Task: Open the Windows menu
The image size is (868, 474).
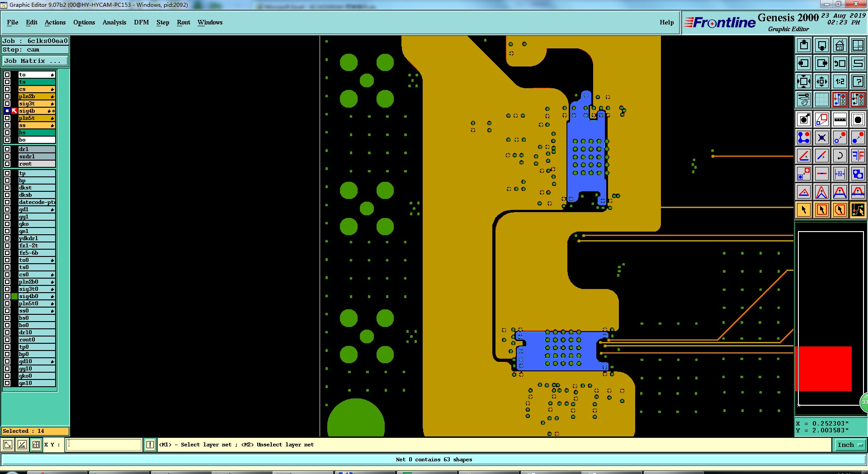Action: tap(210, 22)
